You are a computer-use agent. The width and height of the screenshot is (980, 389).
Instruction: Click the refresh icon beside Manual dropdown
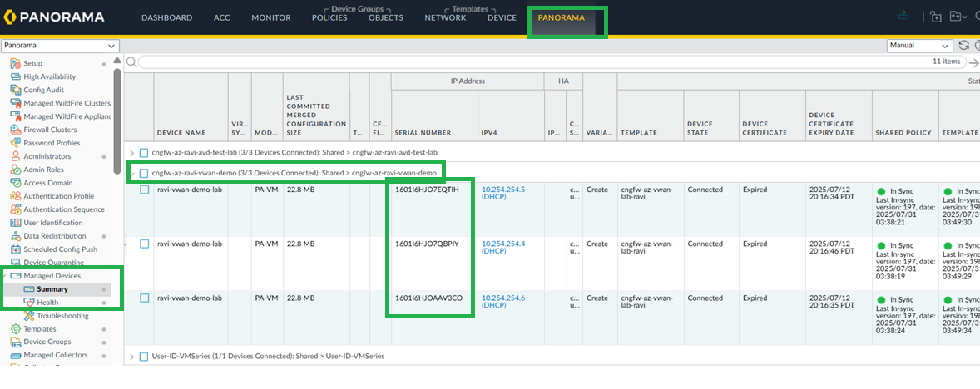(x=963, y=46)
